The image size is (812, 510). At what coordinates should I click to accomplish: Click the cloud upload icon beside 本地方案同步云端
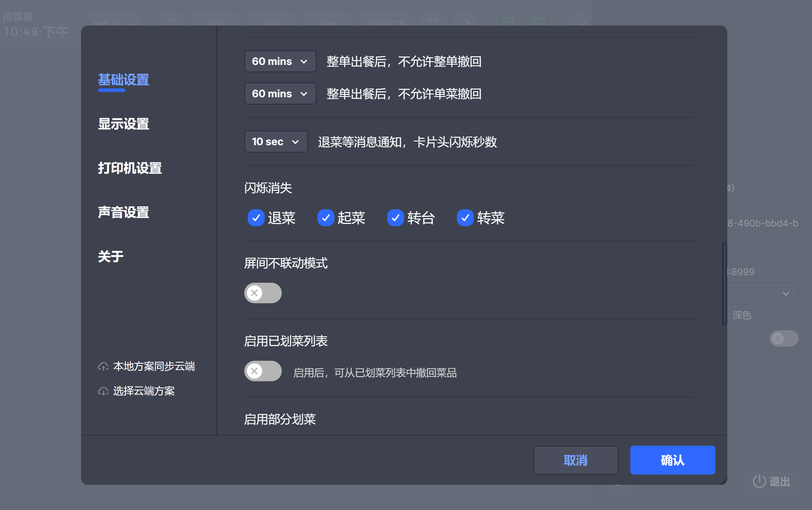[x=103, y=367]
